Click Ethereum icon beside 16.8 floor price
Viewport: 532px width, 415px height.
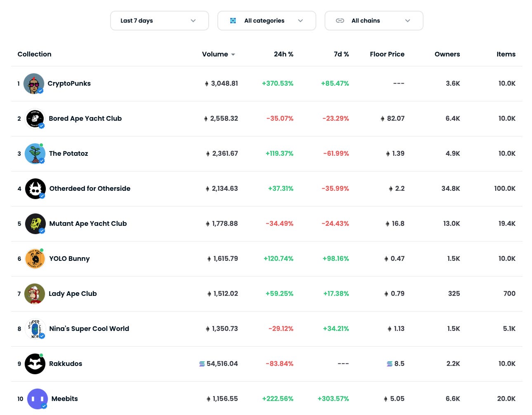387,224
